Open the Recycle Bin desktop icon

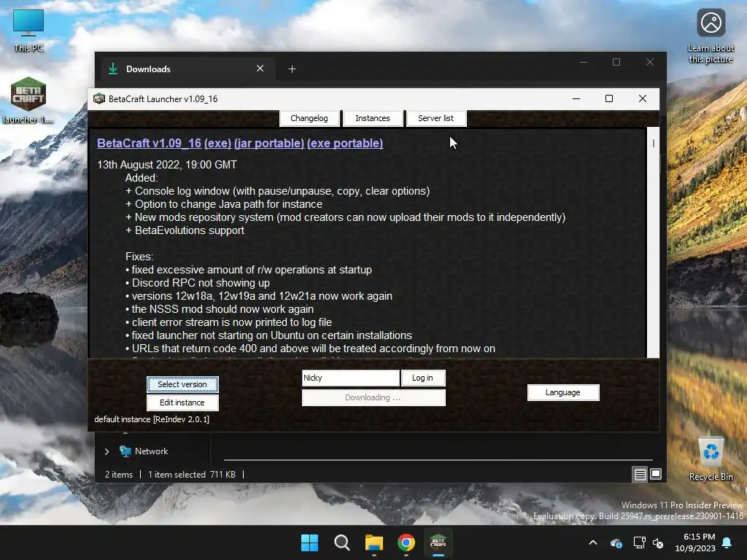point(711,459)
